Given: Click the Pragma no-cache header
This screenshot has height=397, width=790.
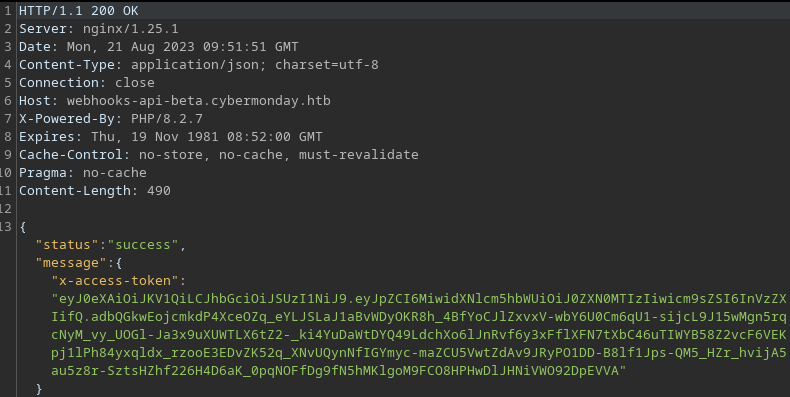Looking at the screenshot, I should click(83, 173).
